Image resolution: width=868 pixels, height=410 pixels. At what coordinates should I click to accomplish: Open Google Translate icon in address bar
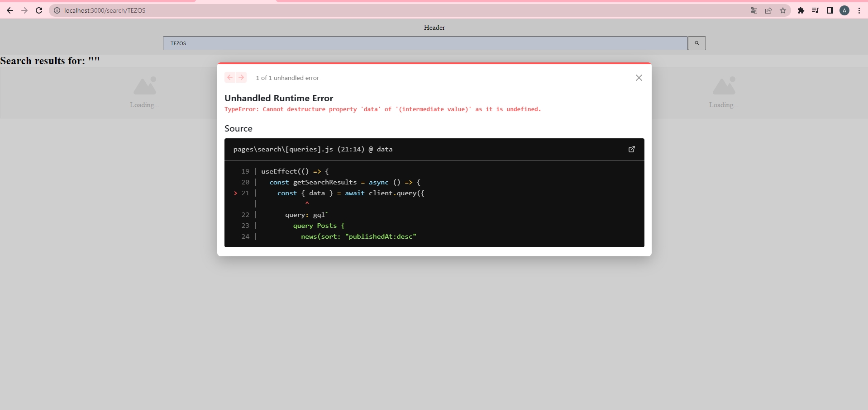point(754,10)
